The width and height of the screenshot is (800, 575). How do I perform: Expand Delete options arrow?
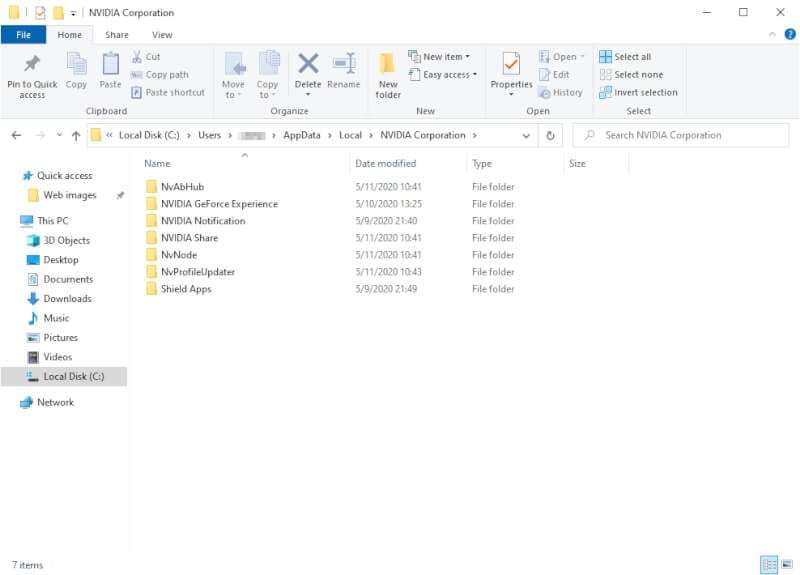click(x=308, y=94)
